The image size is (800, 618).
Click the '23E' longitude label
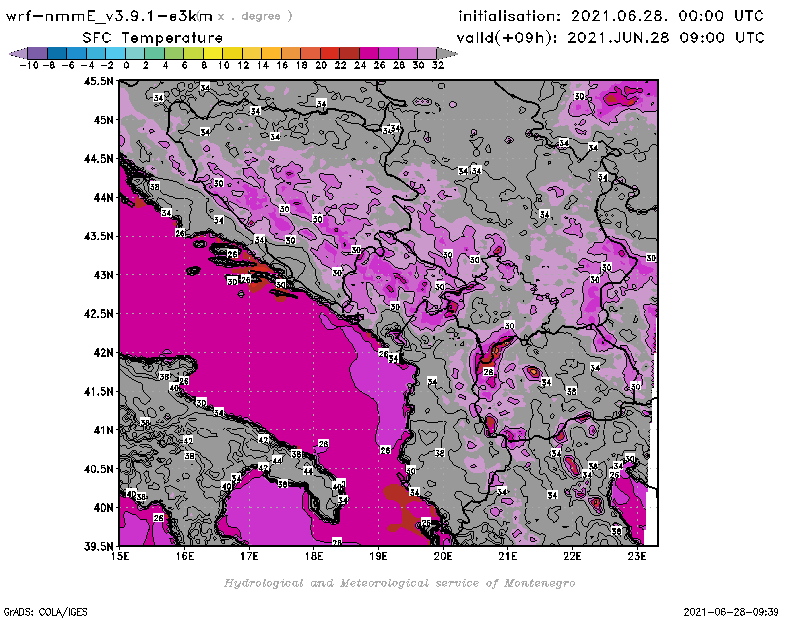click(637, 556)
